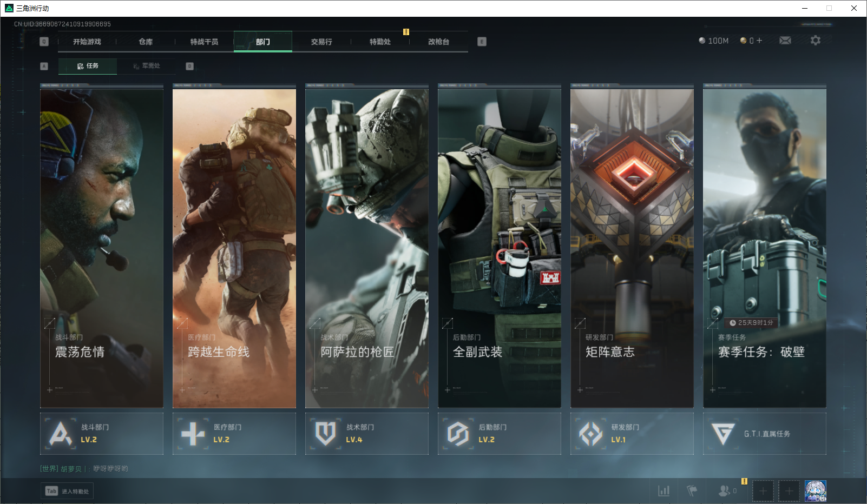Click the CN UID text
Screen dimensions: 867x504
point(62,24)
